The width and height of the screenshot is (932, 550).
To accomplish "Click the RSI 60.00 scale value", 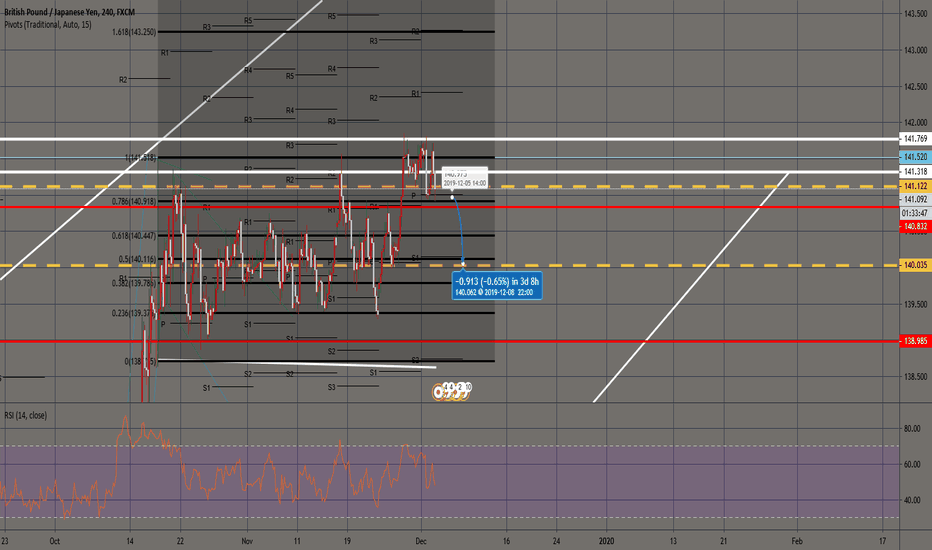I will (x=912, y=464).
